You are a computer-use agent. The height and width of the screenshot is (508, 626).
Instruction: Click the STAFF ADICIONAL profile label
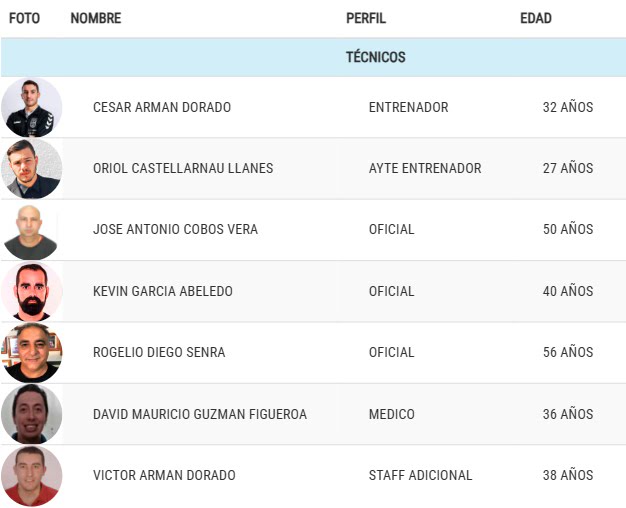(x=420, y=475)
